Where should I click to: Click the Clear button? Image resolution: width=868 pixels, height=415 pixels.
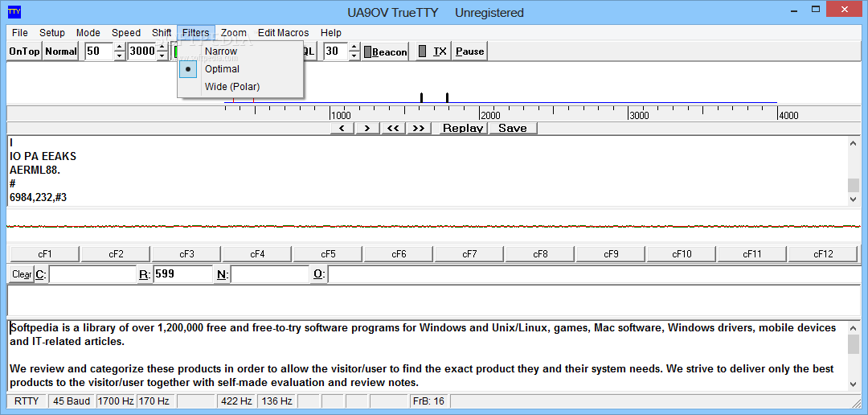coord(22,274)
